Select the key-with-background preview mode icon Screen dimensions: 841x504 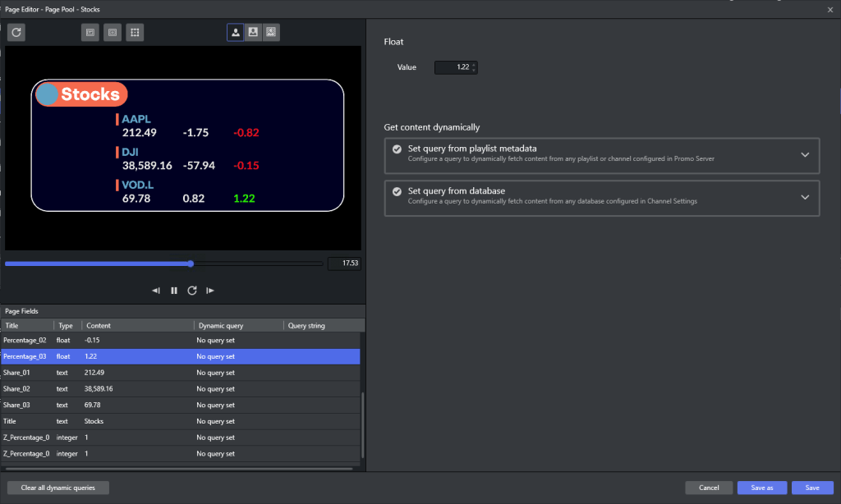(253, 33)
